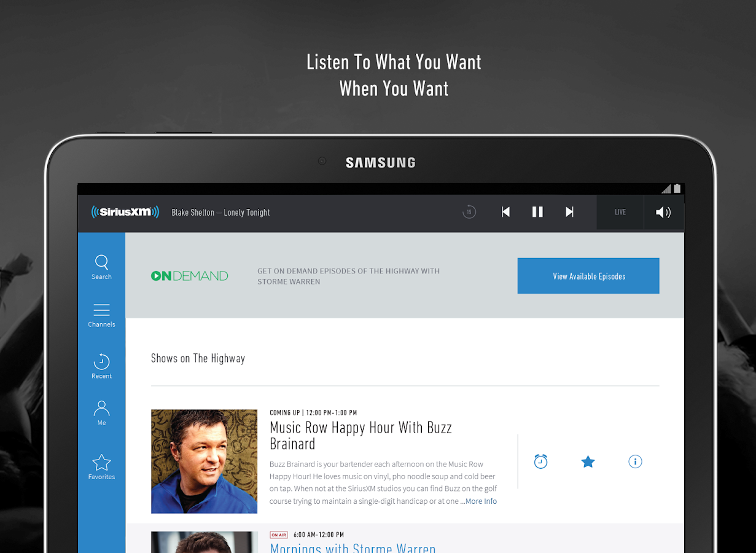The height and width of the screenshot is (553, 756).
Task: Open Favorites in the sidebar
Action: pyautogui.click(x=101, y=467)
